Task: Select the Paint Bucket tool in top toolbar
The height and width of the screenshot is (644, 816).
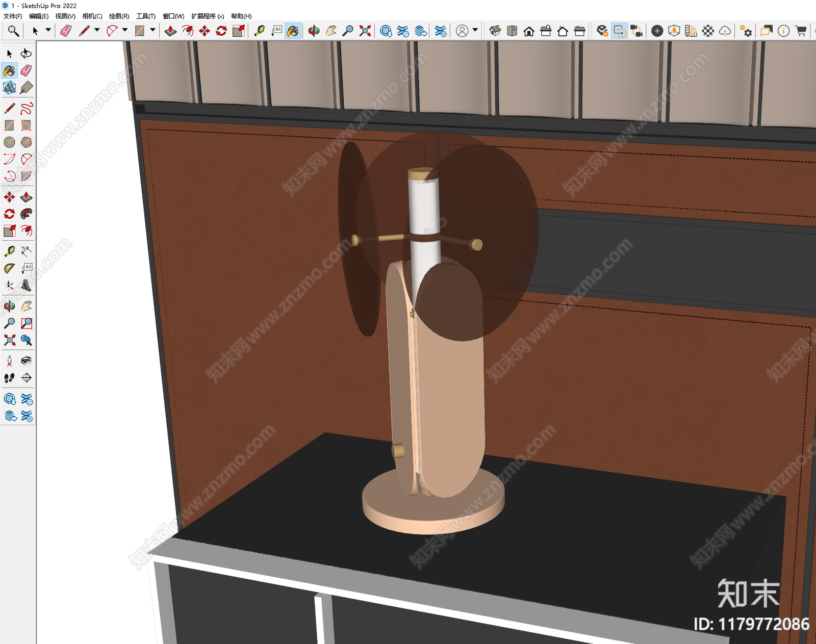Action: coord(293,31)
